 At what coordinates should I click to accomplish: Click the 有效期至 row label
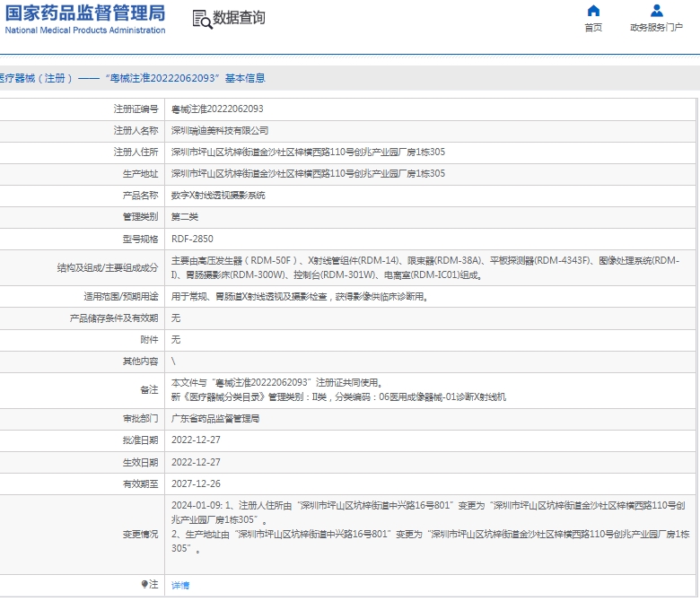141,483
